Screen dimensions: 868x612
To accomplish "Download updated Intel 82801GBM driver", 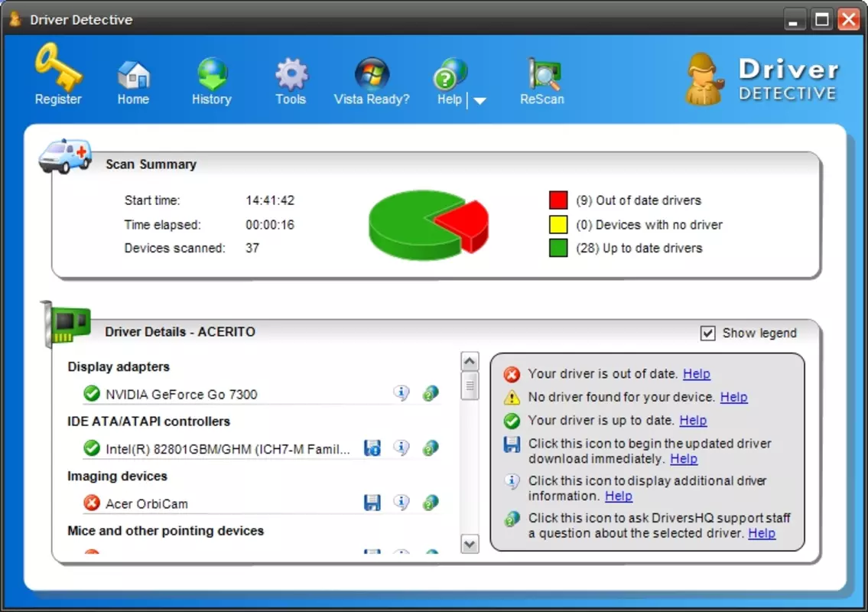I will click(372, 448).
